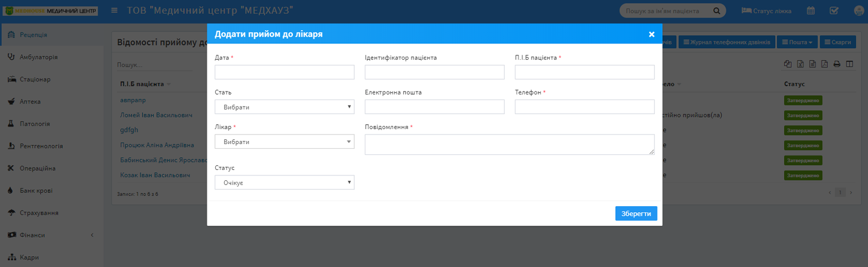Open the Лікар dropdown

[285, 142]
